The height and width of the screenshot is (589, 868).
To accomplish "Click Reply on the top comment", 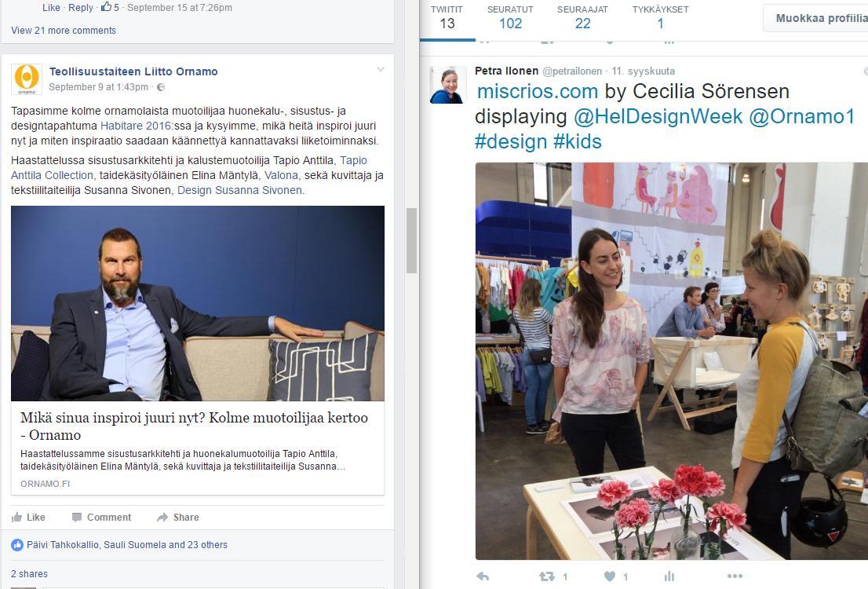I will (x=81, y=8).
